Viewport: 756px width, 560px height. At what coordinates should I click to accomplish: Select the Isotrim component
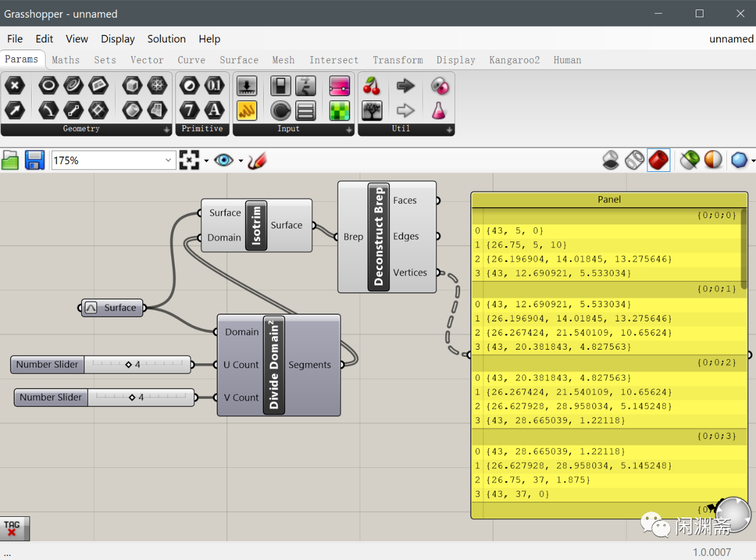click(256, 226)
